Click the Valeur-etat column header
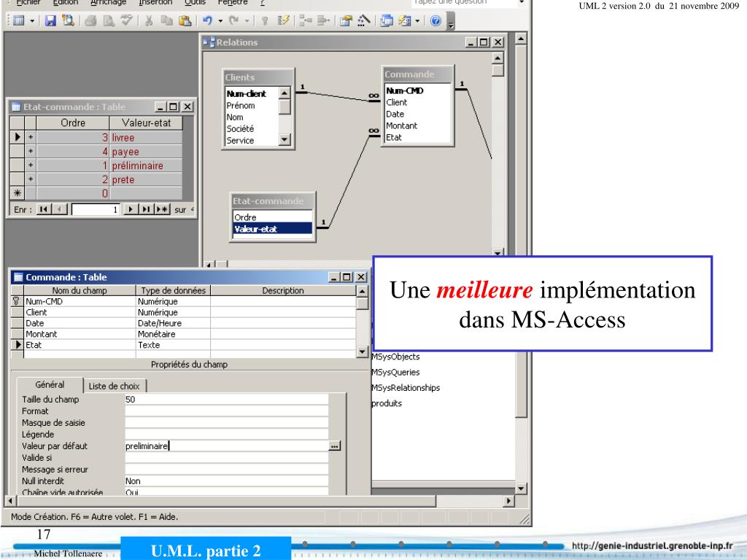The height and width of the screenshot is (560, 747). 146,122
